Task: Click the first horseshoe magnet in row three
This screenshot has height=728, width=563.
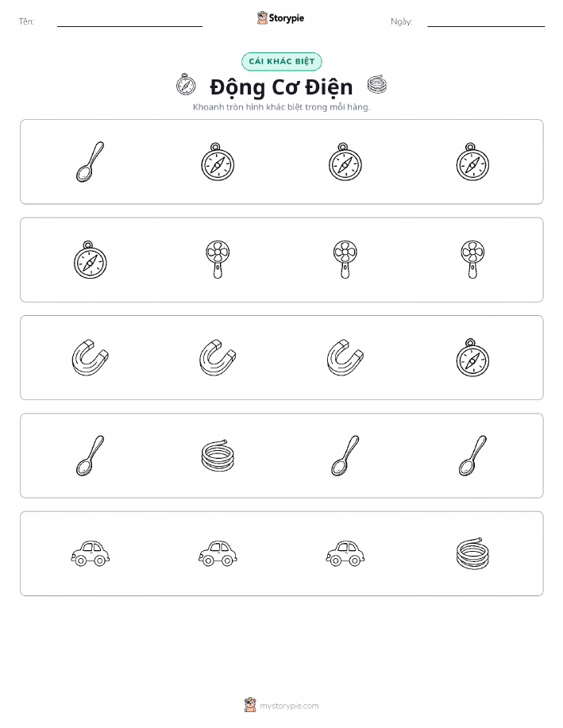Action: 90,357
